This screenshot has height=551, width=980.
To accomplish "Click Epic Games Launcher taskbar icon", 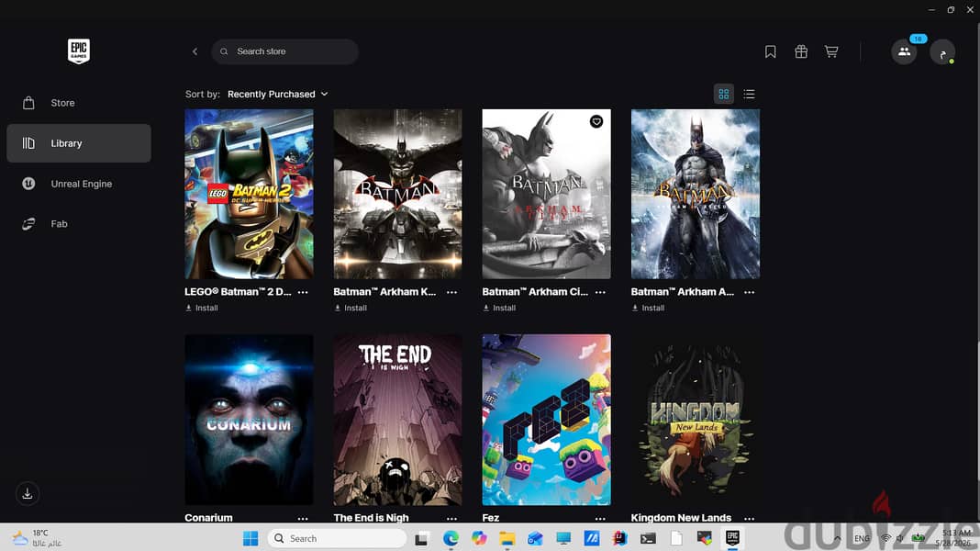I will 732,538.
